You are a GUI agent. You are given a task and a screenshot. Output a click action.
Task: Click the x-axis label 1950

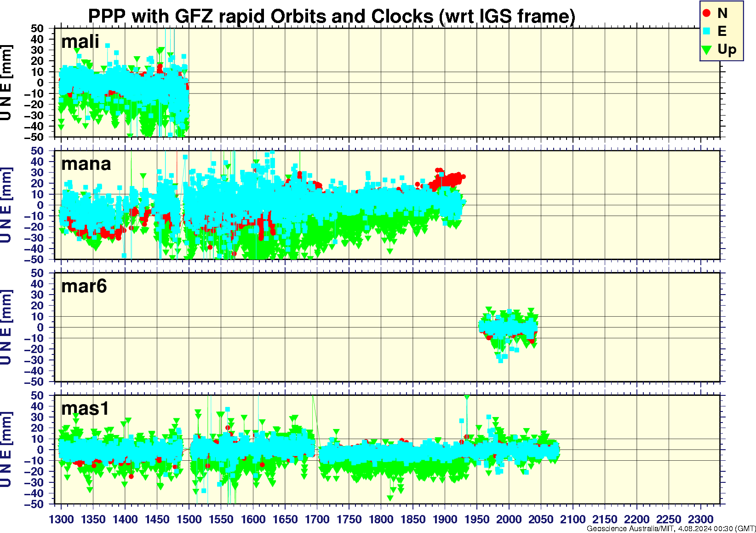point(477,519)
